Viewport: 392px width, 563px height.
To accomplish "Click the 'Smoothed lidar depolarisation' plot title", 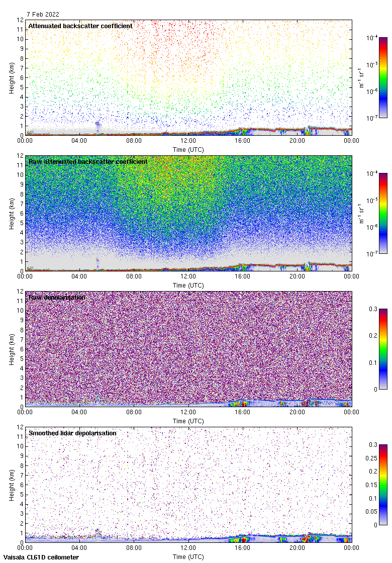I will coord(72,433).
